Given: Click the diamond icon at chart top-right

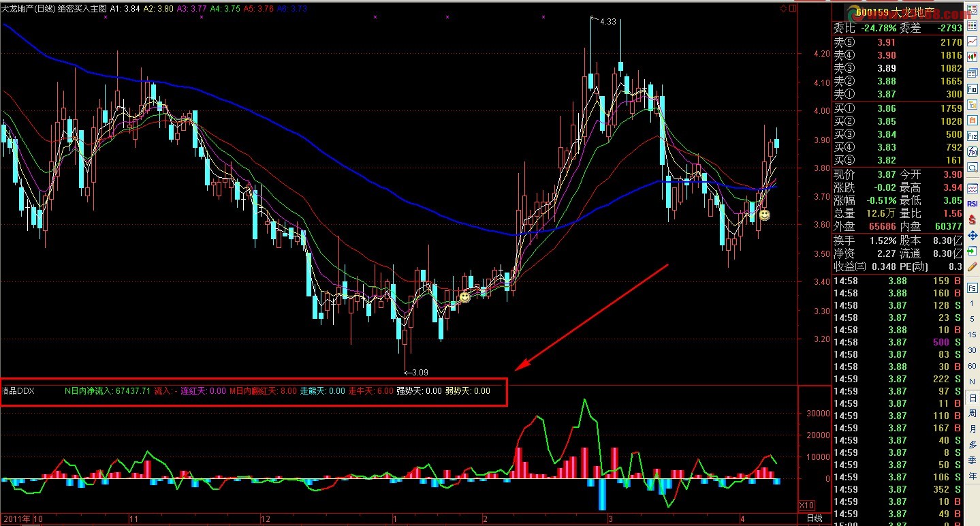Looking at the screenshot, I should pyautogui.click(x=783, y=8).
